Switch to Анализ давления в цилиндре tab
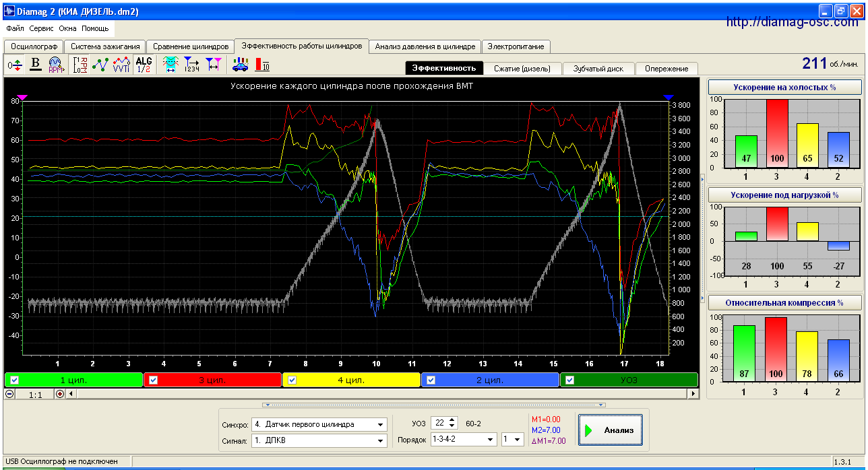The image size is (868, 470). coord(426,46)
